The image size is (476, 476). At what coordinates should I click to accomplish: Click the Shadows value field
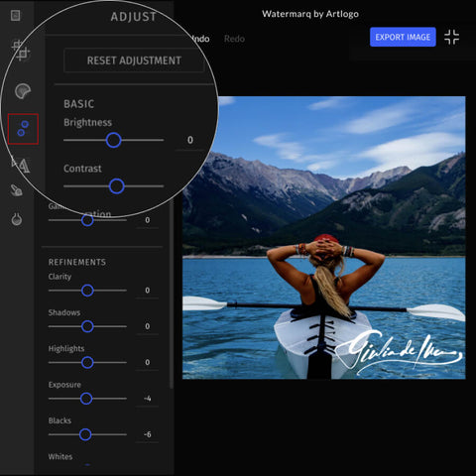click(147, 326)
